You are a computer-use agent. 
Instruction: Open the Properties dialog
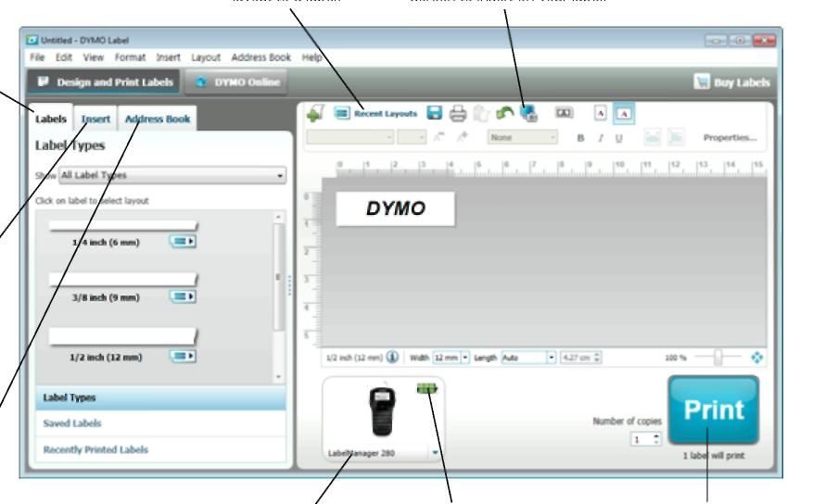coord(730,138)
